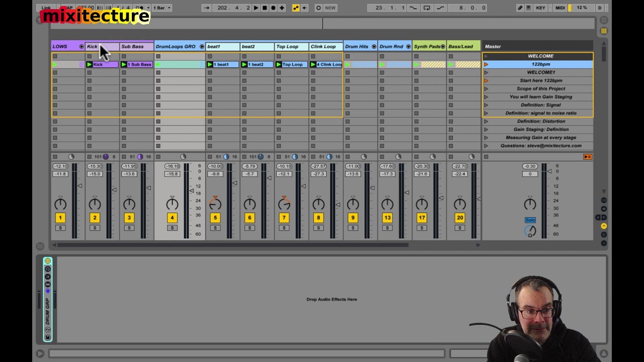Click the NEW scene capture button

330,8
